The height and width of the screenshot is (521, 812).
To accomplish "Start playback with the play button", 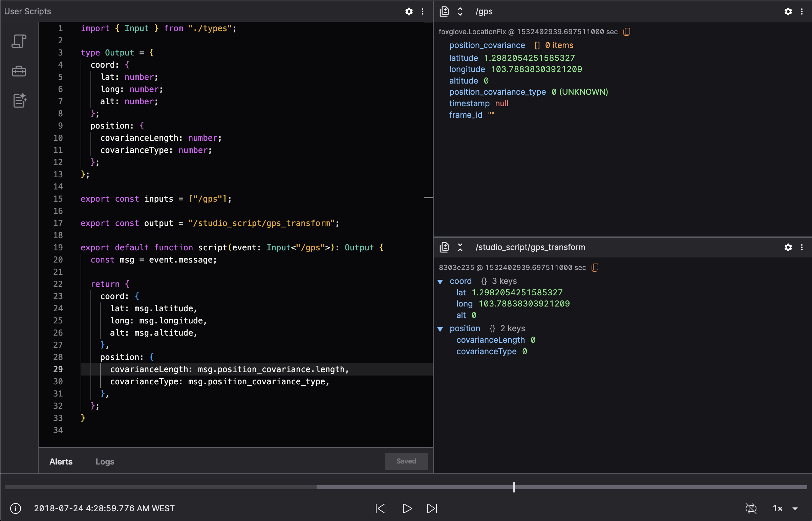I will click(407, 508).
